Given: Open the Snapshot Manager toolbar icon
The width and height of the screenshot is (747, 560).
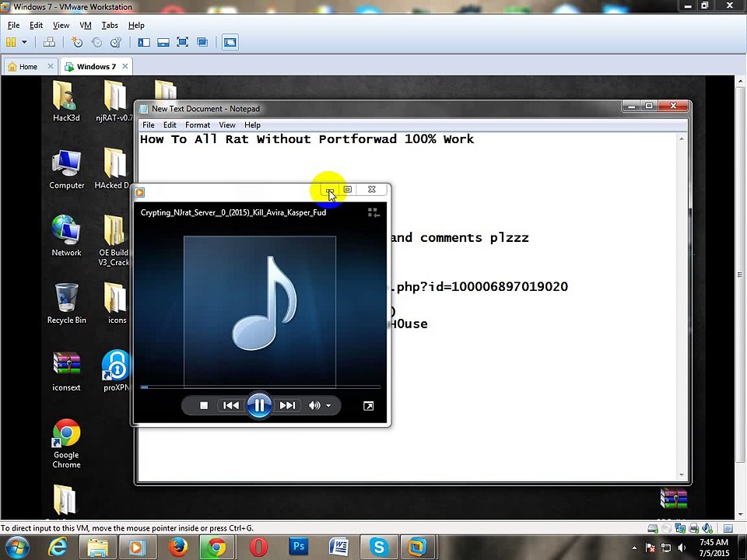Looking at the screenshot, I should [116, 42].
